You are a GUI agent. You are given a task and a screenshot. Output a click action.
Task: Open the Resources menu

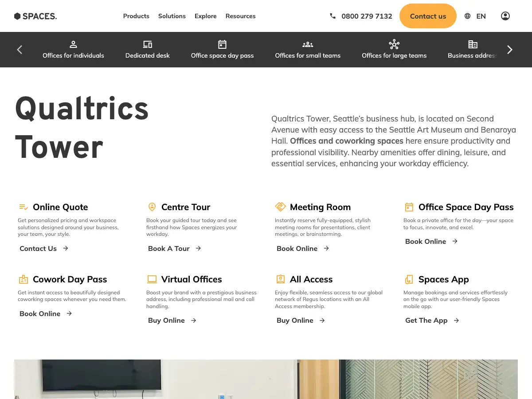point(240,16)
